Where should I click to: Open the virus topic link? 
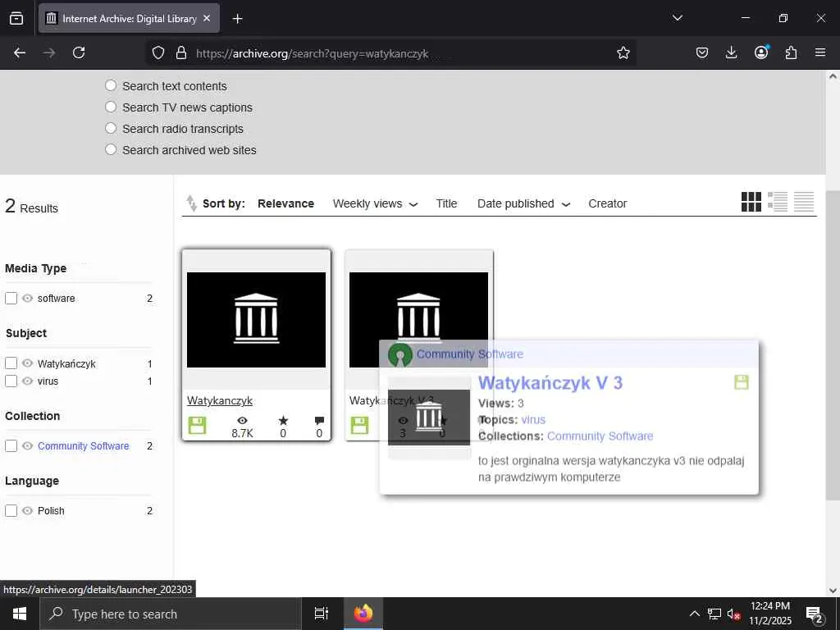533,419
